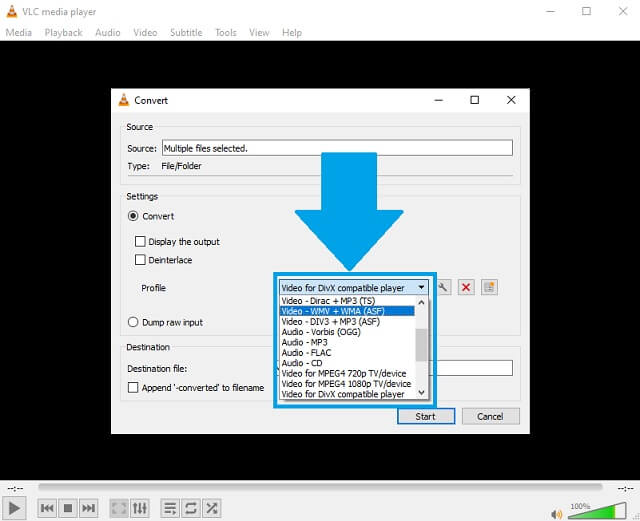Click the Start button
Viewport: 640px width, 521px height.
pos(426,416)
